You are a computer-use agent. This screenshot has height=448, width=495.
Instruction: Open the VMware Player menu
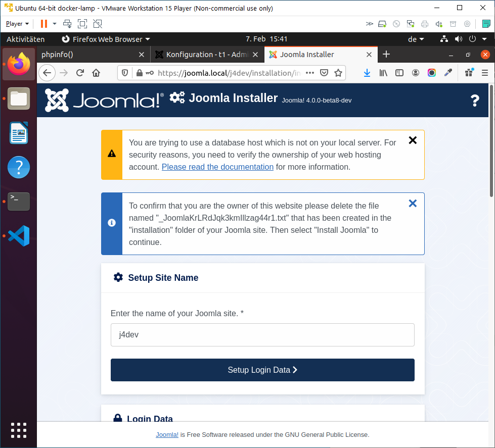pos(17,24)
